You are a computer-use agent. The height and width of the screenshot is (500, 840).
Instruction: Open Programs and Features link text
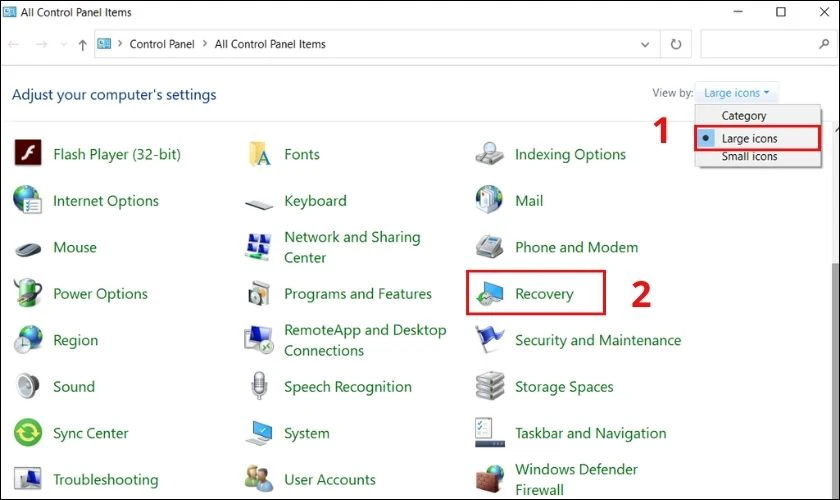click(x=357, y=294)
